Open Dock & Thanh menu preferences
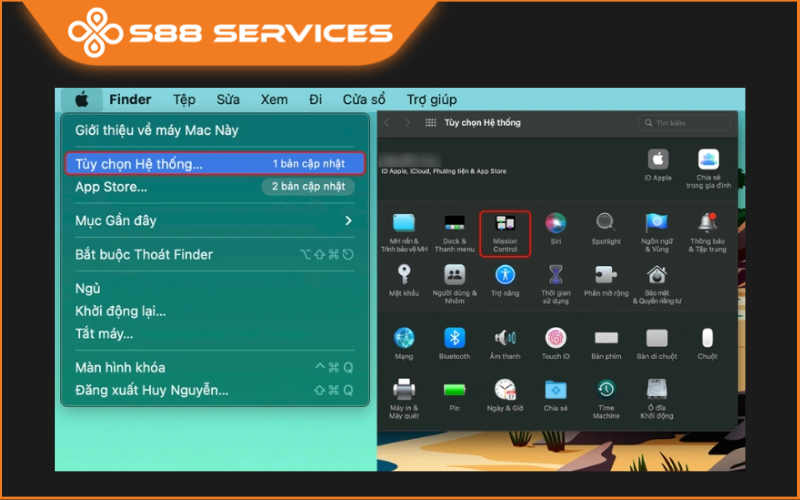Screen dimensions: 800x500 click(x=454, y=233)
